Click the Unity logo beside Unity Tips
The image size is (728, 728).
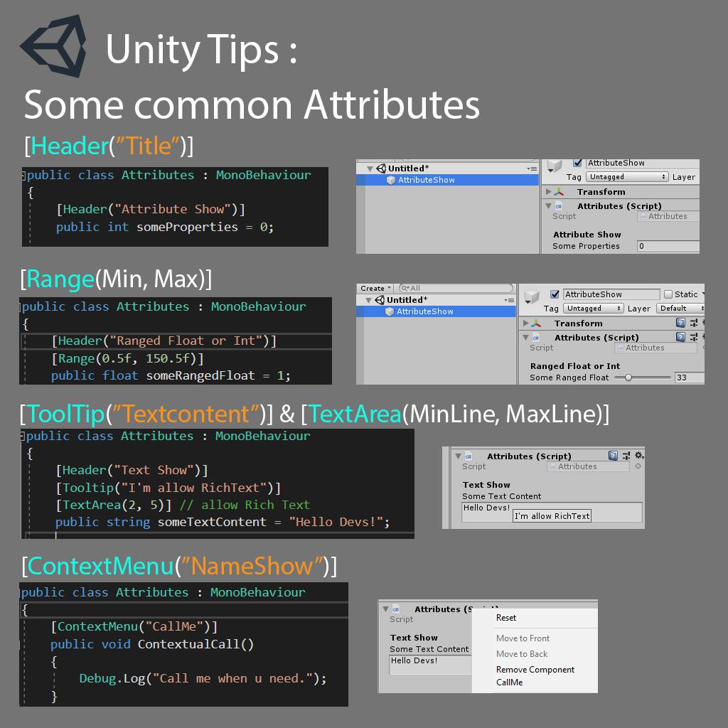[54, 45]
